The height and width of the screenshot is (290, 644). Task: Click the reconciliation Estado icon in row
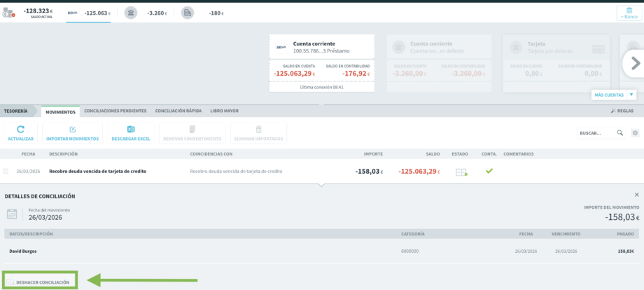[461, 172]
